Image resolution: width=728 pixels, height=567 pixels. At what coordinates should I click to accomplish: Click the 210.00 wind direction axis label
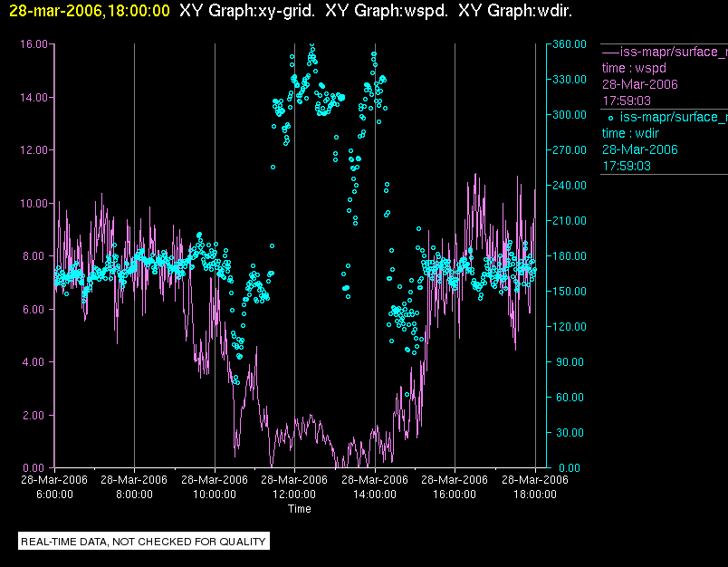[570, 221]
